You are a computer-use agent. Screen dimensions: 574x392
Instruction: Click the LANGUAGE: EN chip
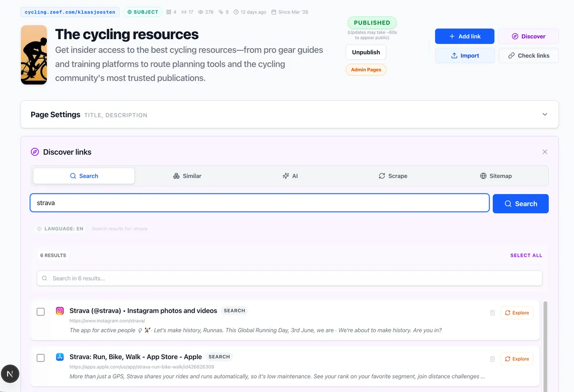point(60,229)
